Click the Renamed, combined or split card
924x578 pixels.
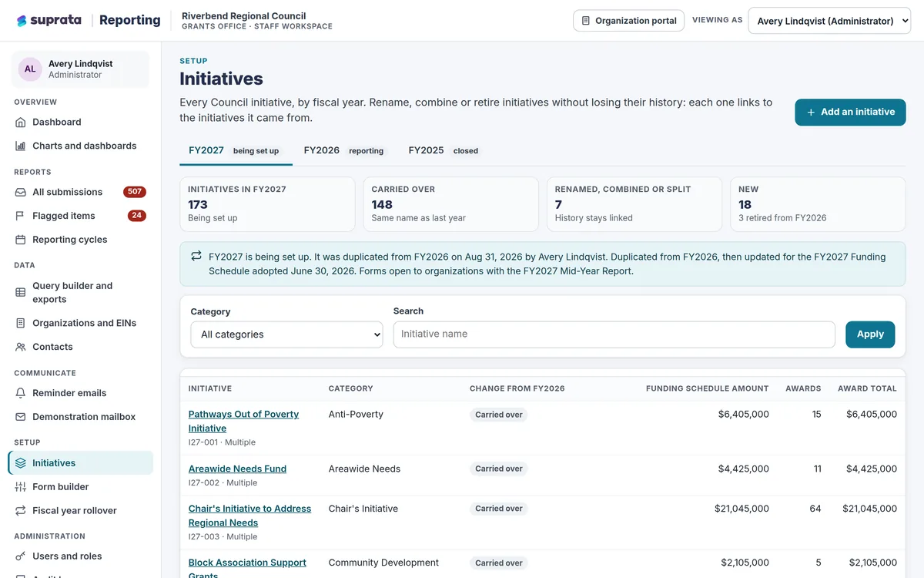(x=634, y=204)
